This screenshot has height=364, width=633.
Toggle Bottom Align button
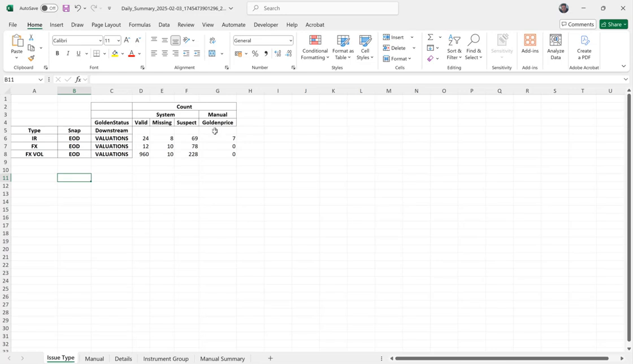175,40
